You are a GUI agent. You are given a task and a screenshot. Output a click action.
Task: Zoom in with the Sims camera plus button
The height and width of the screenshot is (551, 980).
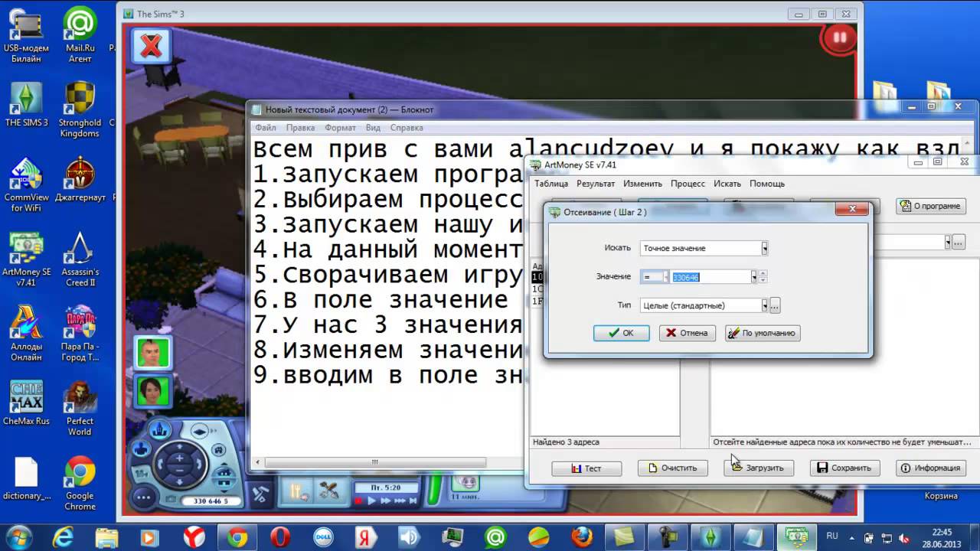click(180, 458)
